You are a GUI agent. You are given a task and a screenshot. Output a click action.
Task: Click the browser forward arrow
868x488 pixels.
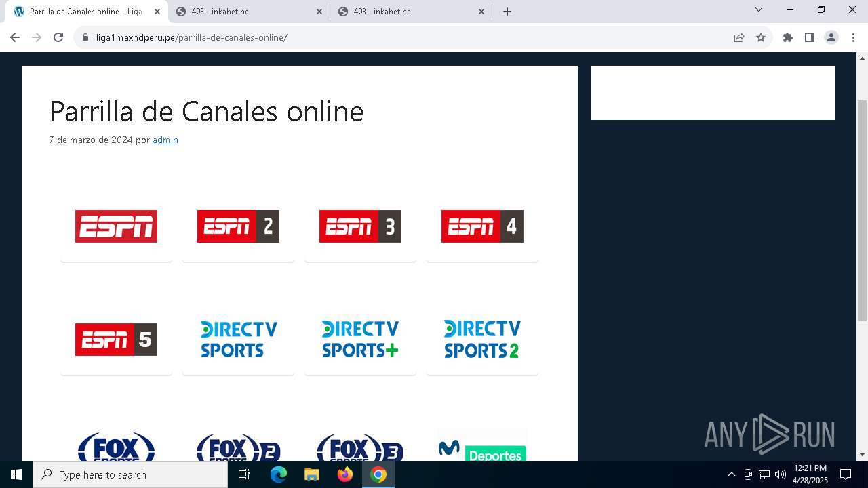(x=37, y=37)
